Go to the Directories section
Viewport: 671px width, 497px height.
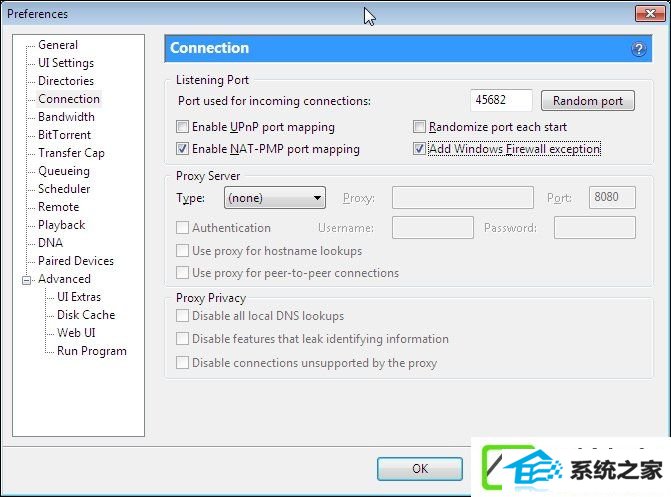tap(66, 81)
